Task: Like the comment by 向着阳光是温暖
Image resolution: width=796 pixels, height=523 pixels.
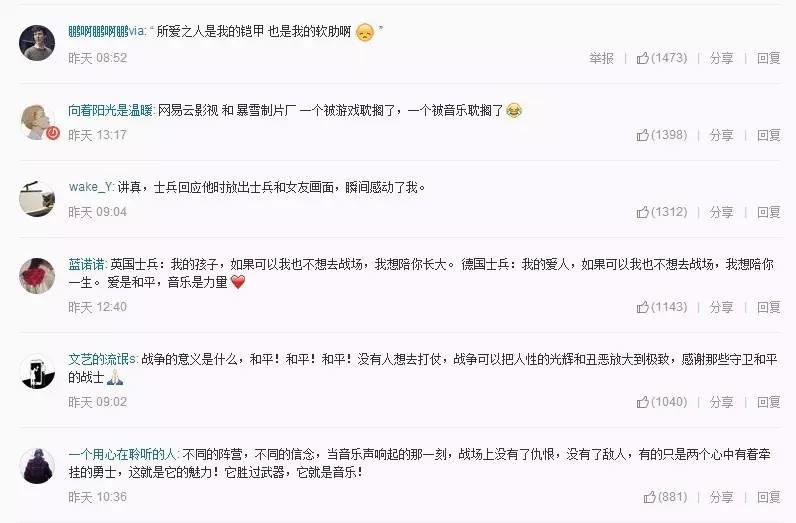Action: point(661,135)
